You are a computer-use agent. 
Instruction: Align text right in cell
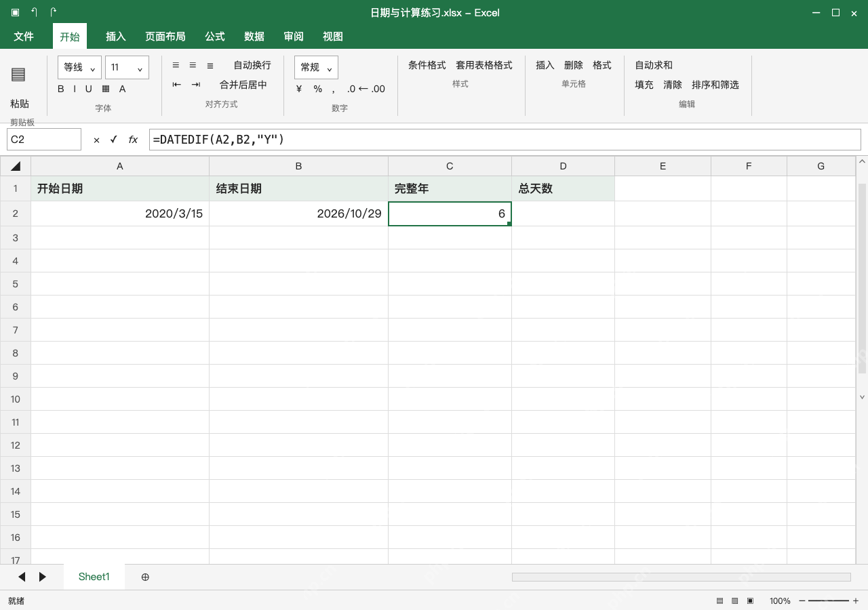[210, 65]
